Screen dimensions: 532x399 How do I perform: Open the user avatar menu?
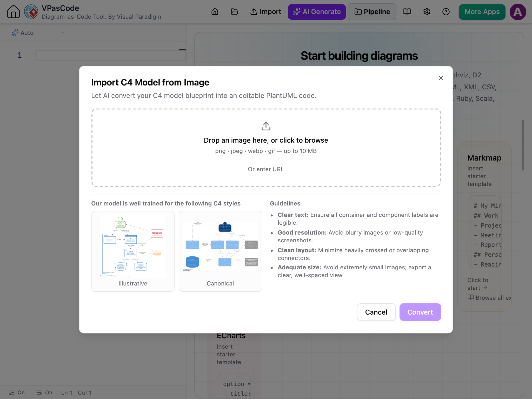518,12
